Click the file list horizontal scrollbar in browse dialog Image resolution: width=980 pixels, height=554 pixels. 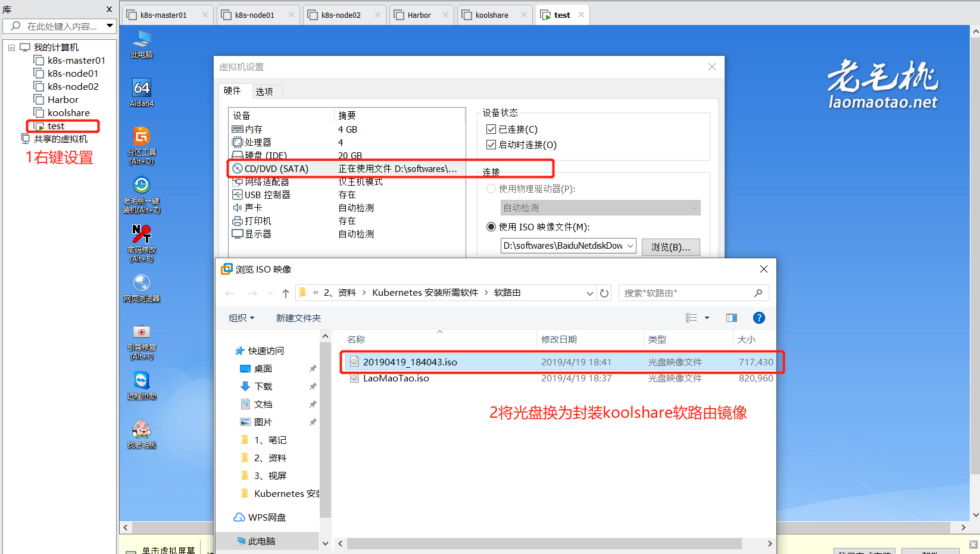(544, 543)
